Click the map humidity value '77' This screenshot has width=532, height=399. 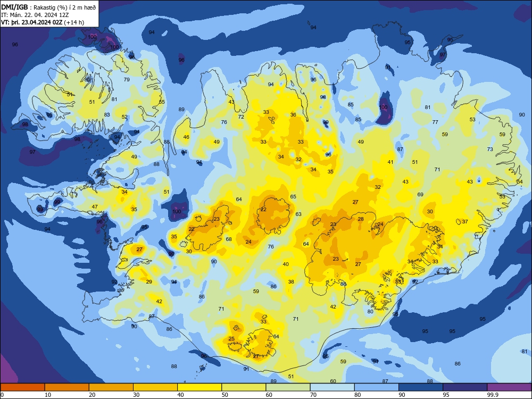pos(435,122)
